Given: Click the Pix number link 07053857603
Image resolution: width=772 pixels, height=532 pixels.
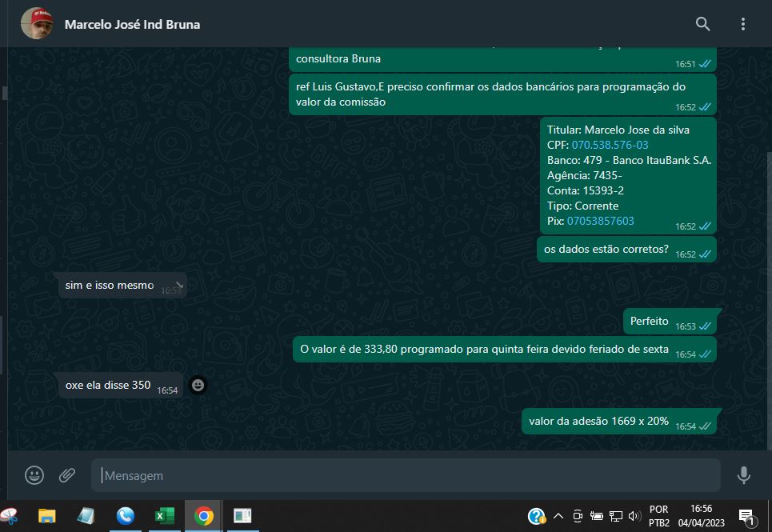Looking at the screenshot, I should coord(600,221).
